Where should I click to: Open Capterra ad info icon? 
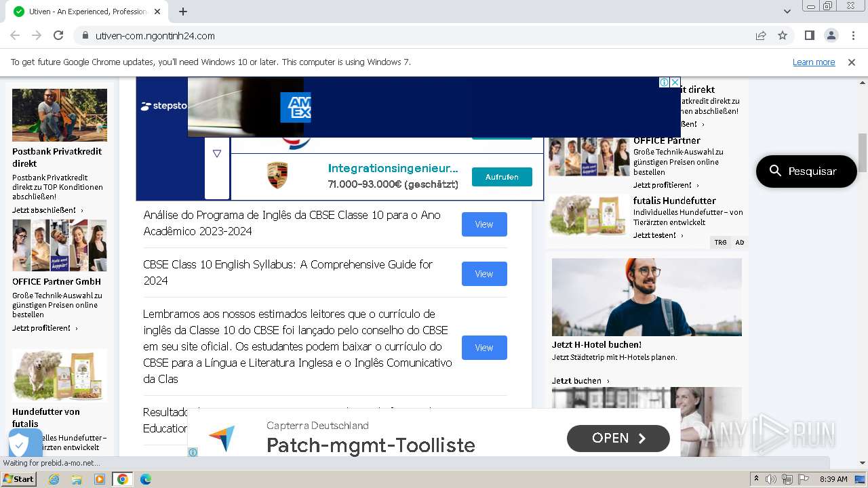click(x=193, y=452)
